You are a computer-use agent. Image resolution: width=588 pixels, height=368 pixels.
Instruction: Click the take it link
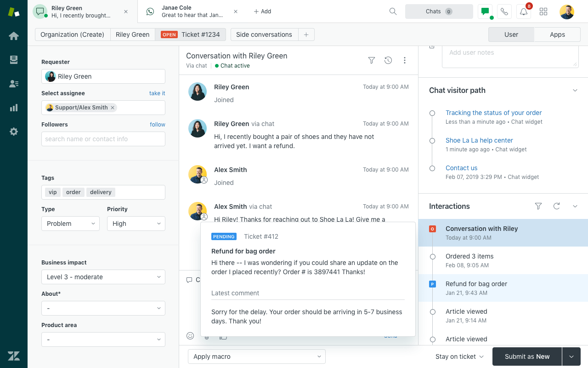[157, 93]
